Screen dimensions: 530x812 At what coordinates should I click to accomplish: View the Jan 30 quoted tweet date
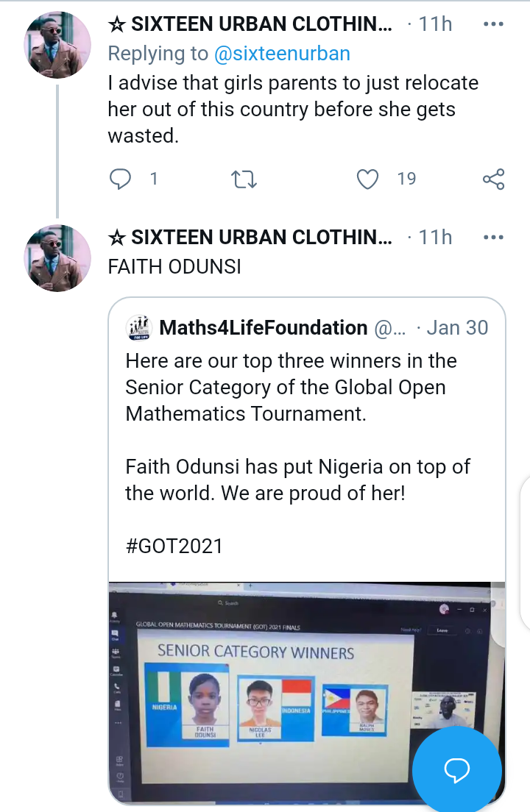coord(457,328)
